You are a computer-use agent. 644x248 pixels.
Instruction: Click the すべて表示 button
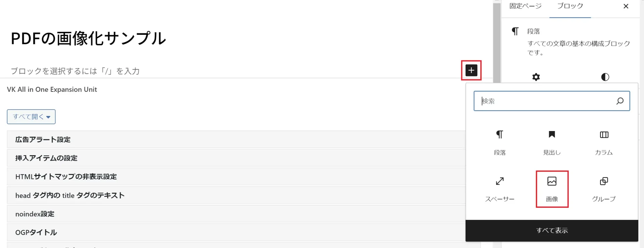click(552, 231)
